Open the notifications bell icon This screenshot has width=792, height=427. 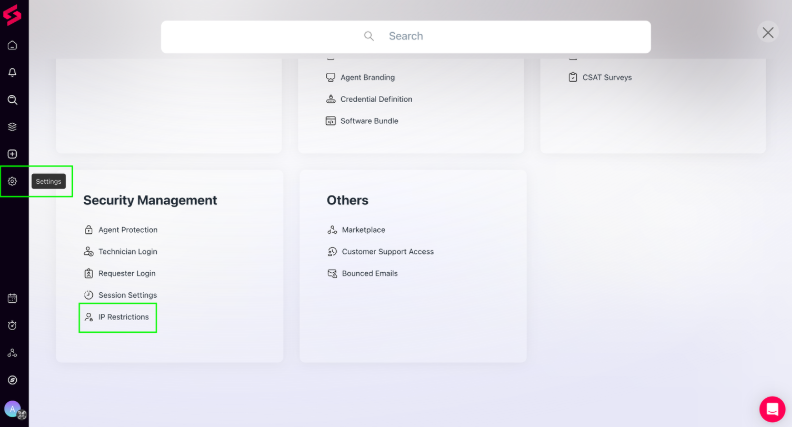click(x=13, y=72)
